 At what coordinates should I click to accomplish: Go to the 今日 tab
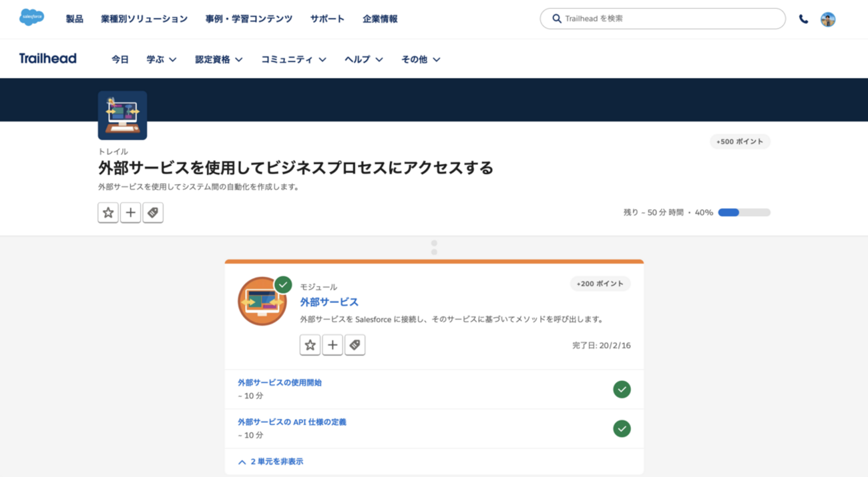coord(120,59)
